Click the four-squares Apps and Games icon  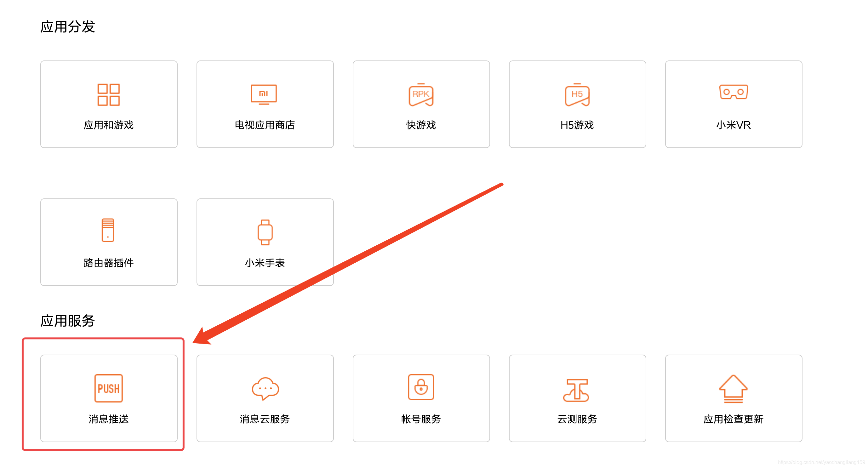[108, 95]
